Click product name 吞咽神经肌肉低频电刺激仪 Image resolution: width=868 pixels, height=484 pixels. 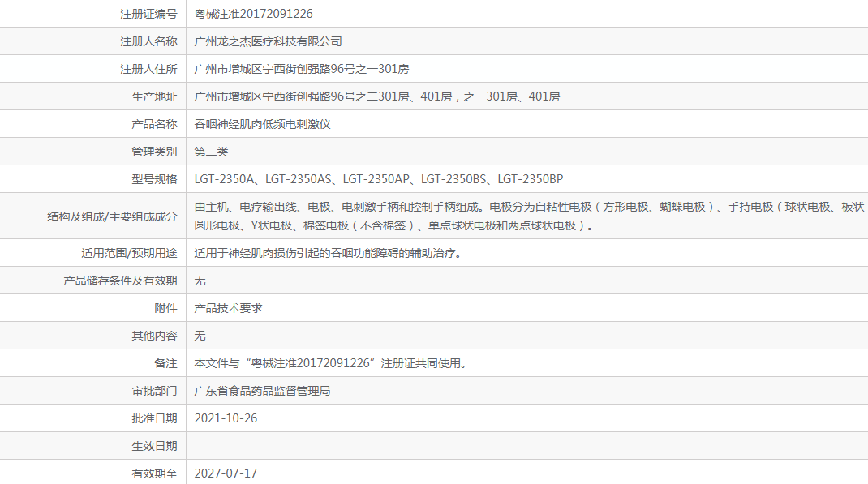[x=262, y=125]
